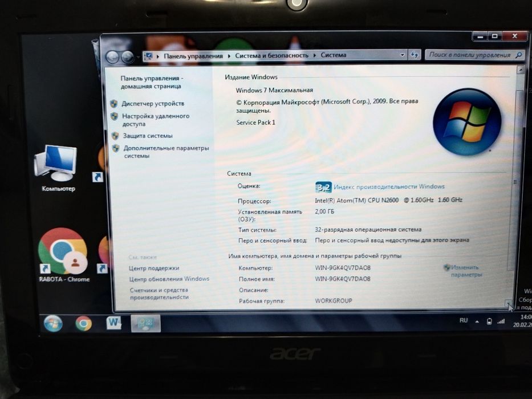Click the navigation Forward arrow

click(128, 57)
